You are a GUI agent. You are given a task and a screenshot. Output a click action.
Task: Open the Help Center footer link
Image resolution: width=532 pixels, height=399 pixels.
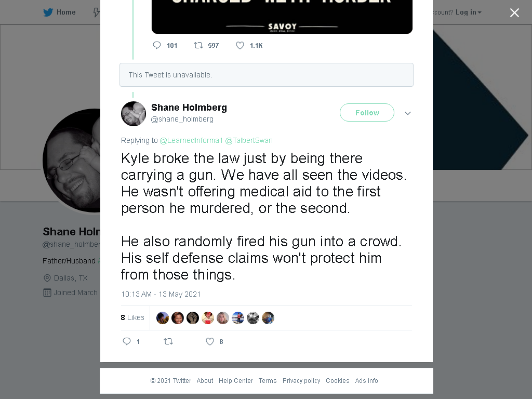click(236, 381)
